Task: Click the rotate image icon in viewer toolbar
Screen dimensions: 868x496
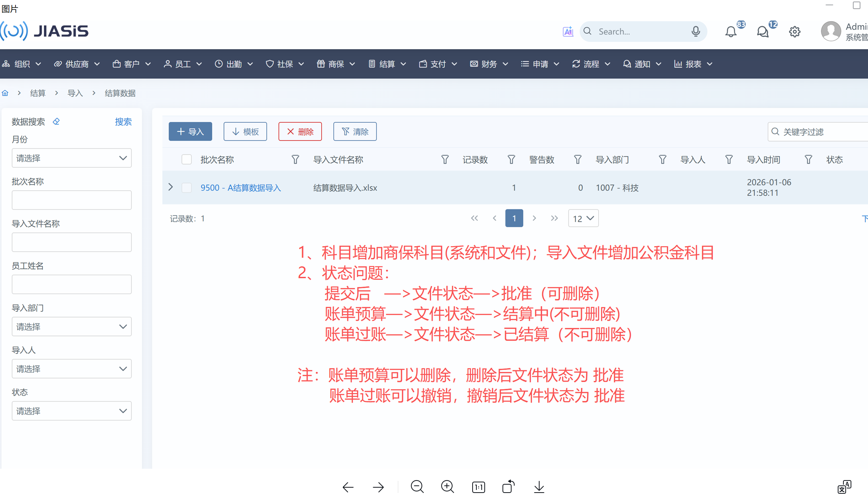Action: pos(508,487)
